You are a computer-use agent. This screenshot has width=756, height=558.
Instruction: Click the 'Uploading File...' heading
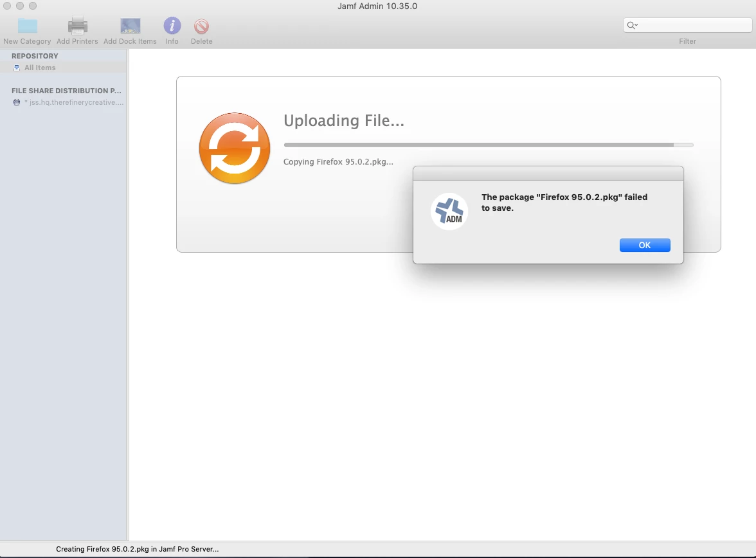[x=344, y=121]
